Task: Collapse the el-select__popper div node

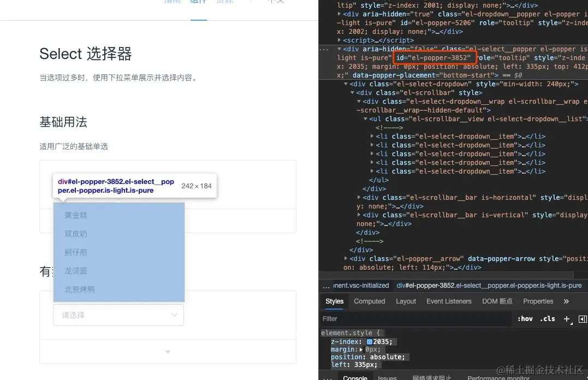Action: (x=339, y=49)
